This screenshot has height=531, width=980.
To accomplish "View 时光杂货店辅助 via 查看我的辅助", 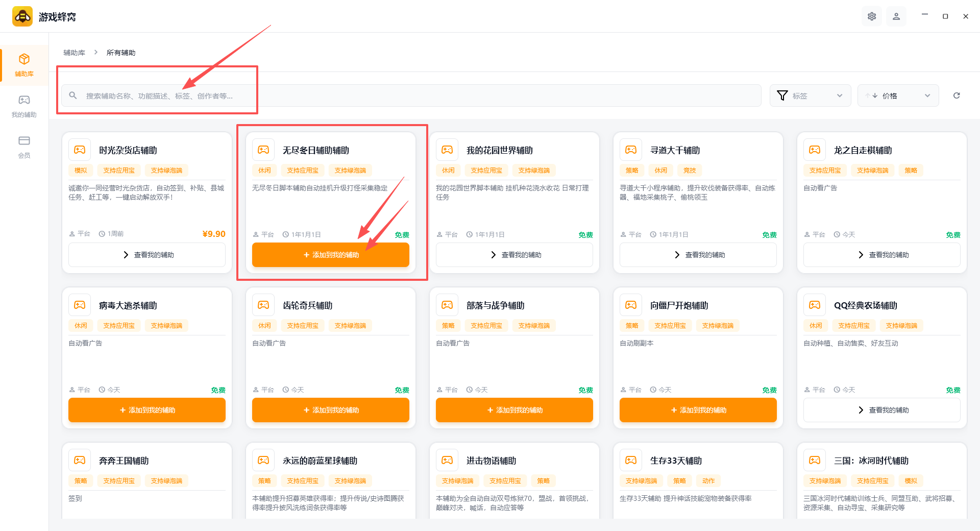I will pos(147,255).
